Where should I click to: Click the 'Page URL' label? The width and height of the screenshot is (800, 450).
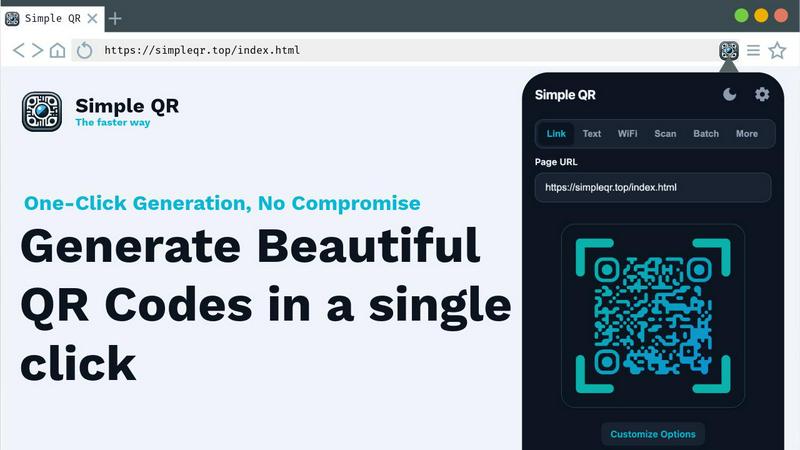click(556, 162)
